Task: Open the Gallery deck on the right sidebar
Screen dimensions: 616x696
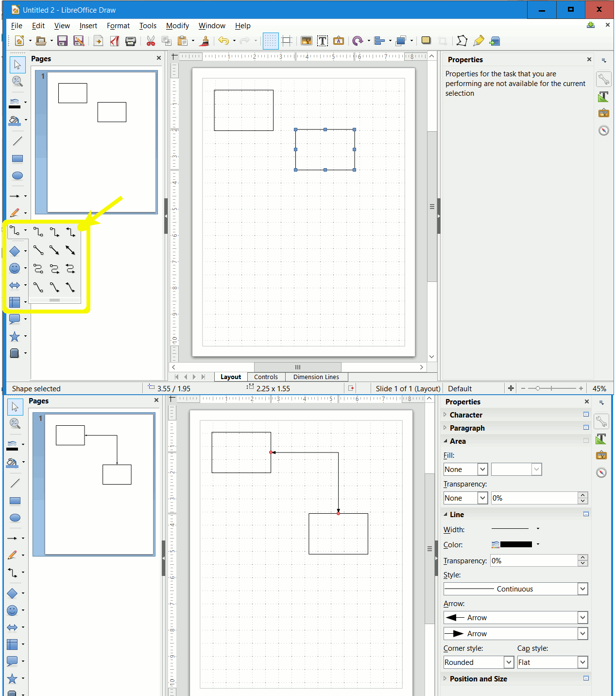Action: pyautogui.click(x=603, y=113)
